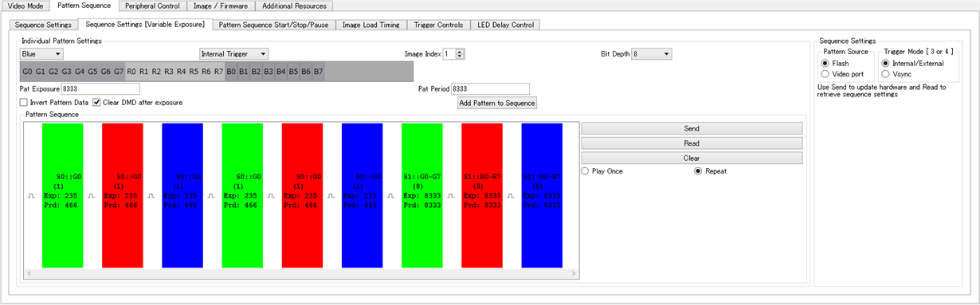The height and width of the screenshot is (305, 980).
Task: Click the Pat Period input field
Action: [x=490, y=88]
